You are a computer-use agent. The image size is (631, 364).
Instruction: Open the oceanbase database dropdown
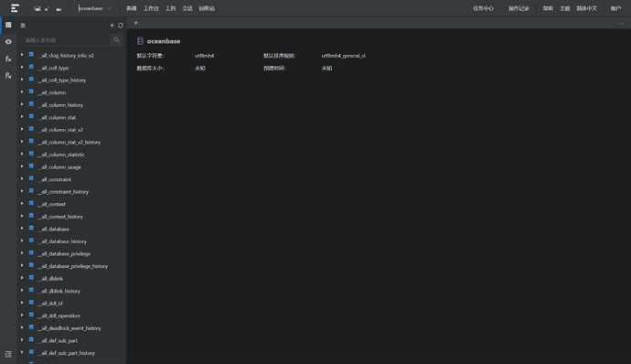click(95, 8)
